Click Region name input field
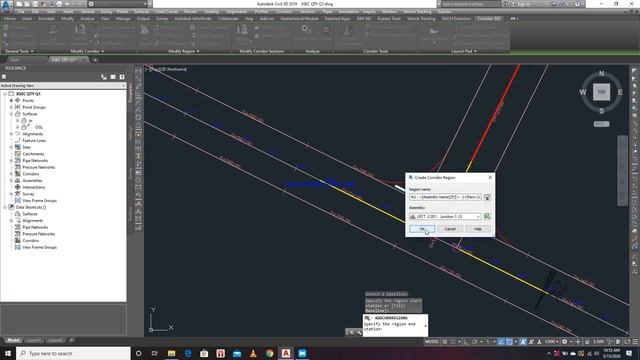Image resolution: width=640 pixels, height=360 pixels. click(x=445, y=197)
